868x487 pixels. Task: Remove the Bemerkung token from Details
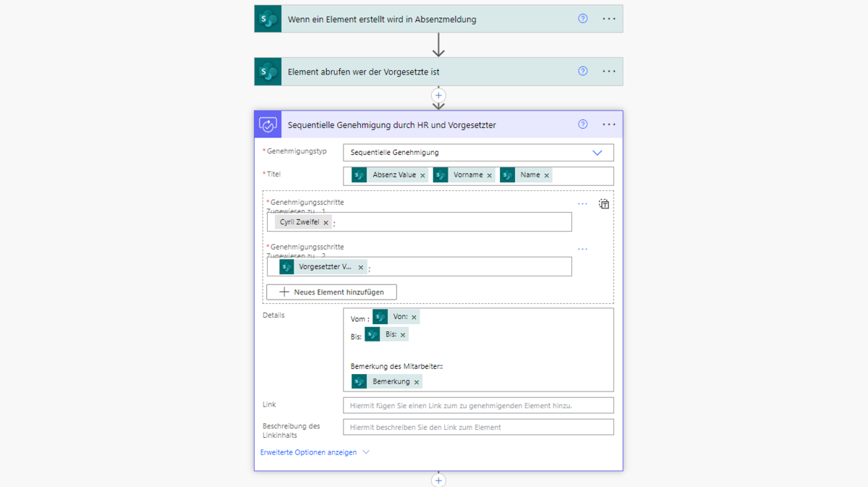(417, 382)
